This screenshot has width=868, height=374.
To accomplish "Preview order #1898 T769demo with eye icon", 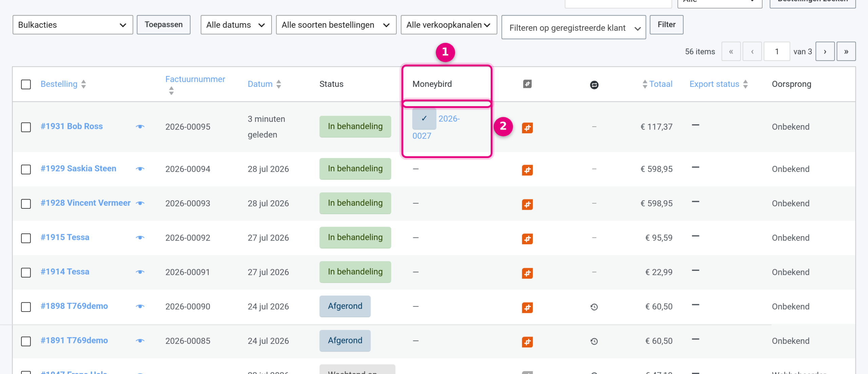I will point(140,306).
